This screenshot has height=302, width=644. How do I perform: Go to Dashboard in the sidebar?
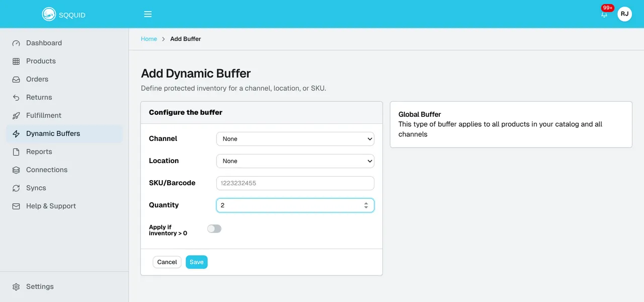(x=64, y=43)
